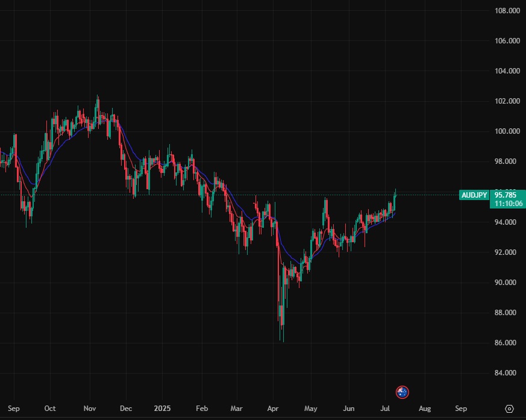Click the 98.000 price axis label

[x=505, y=161]
